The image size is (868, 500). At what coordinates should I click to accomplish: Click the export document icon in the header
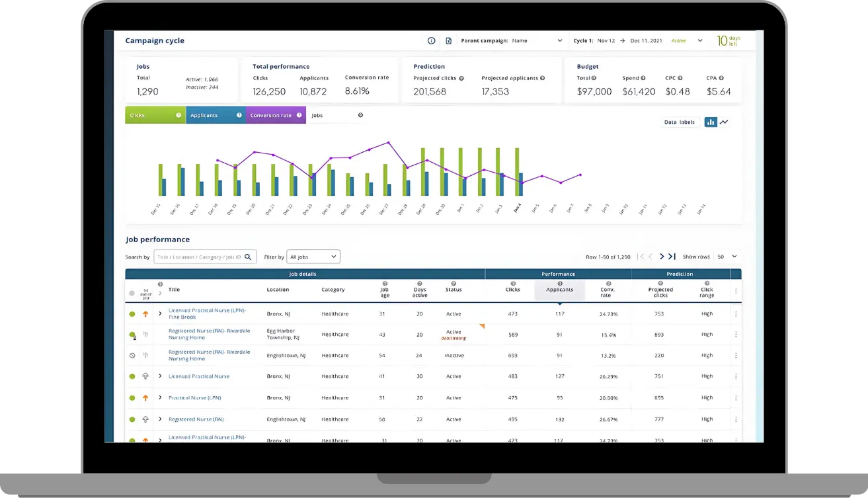coord(449,41)
